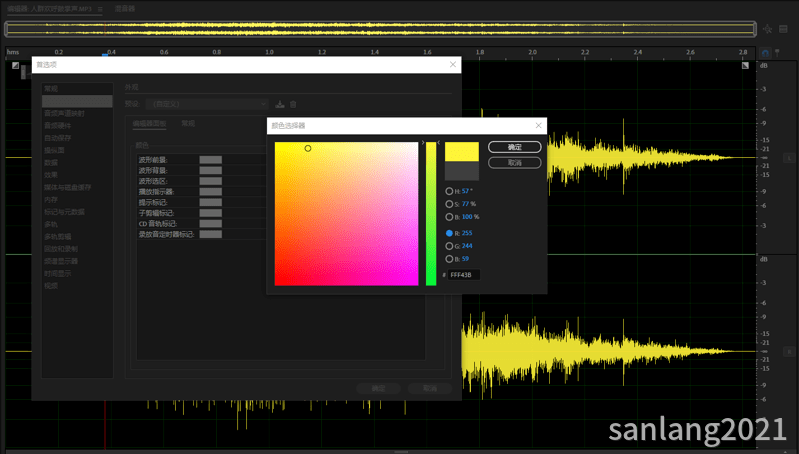Viewport: 799px width, 454px height.
Task: Click 确定 in the color picker dialog
Action: tap(515, 147)
